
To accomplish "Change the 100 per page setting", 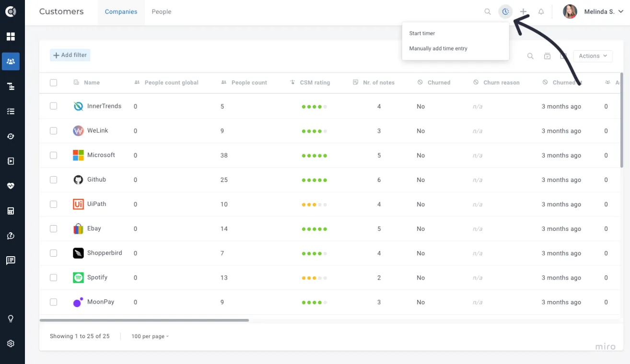I will 150,336.
